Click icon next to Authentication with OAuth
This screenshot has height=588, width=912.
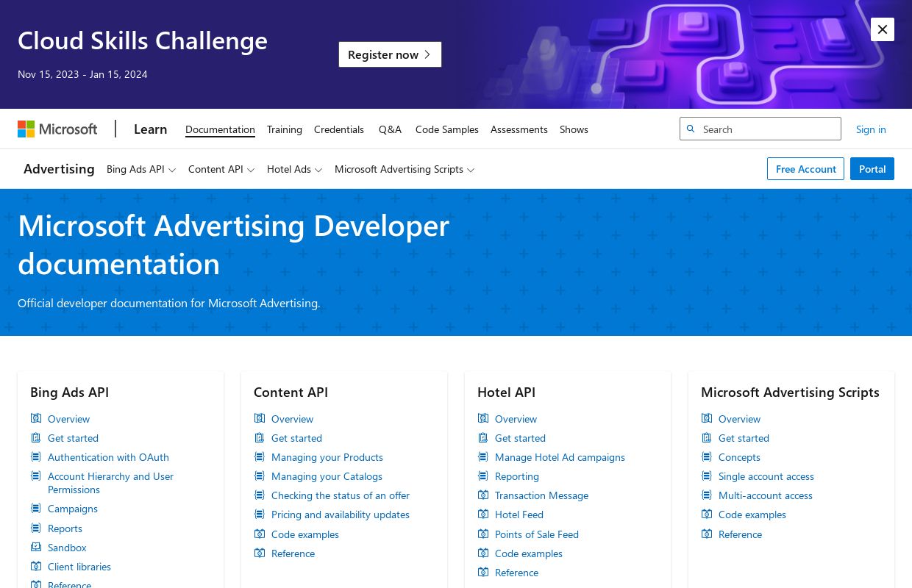[x=36, y=456]
